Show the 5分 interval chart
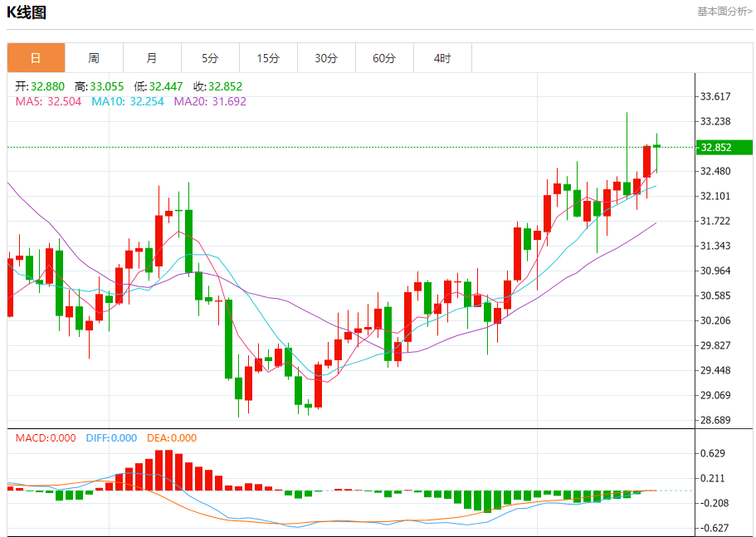This screenshot has height=537, width=756. (x=210, y=58)
